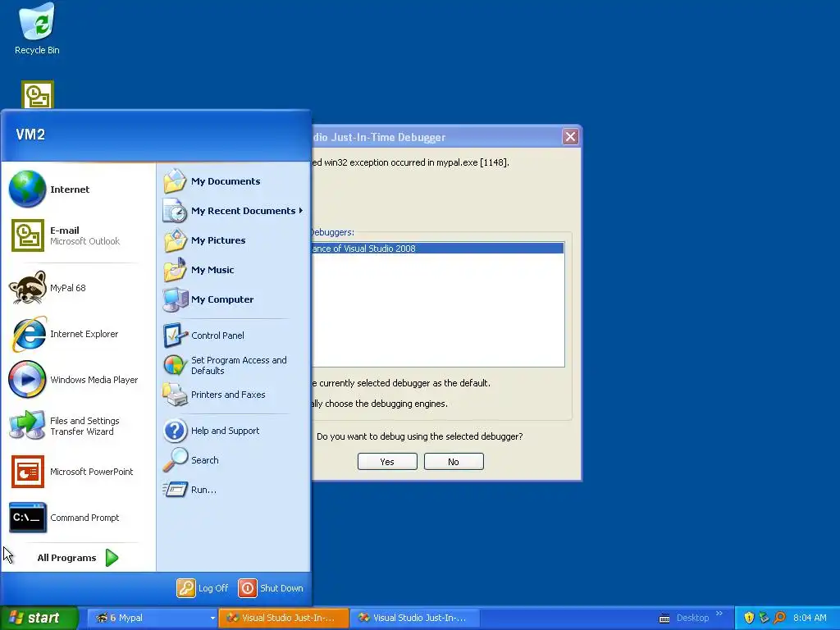
Task: Click Log Off button
Action: [x=203, y=588]
